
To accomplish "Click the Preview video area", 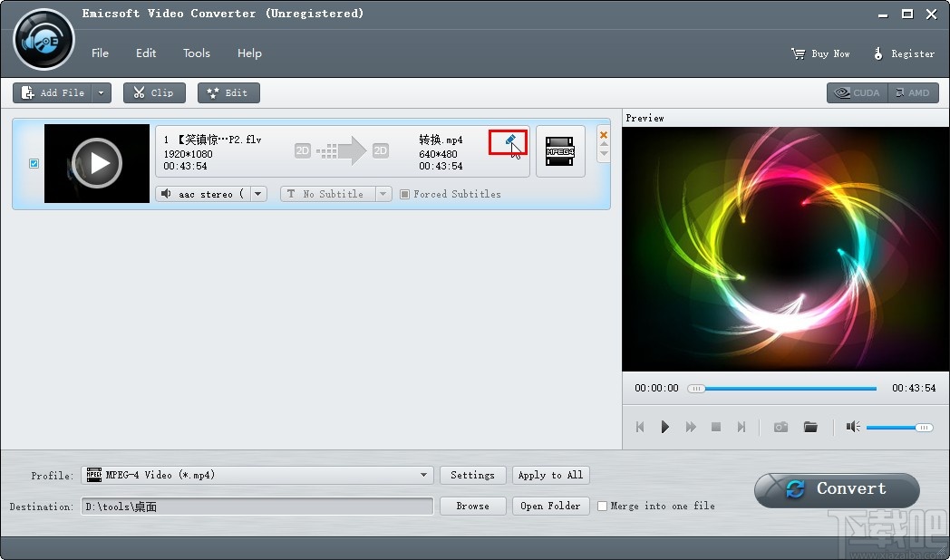I will (x=785, y=249).
